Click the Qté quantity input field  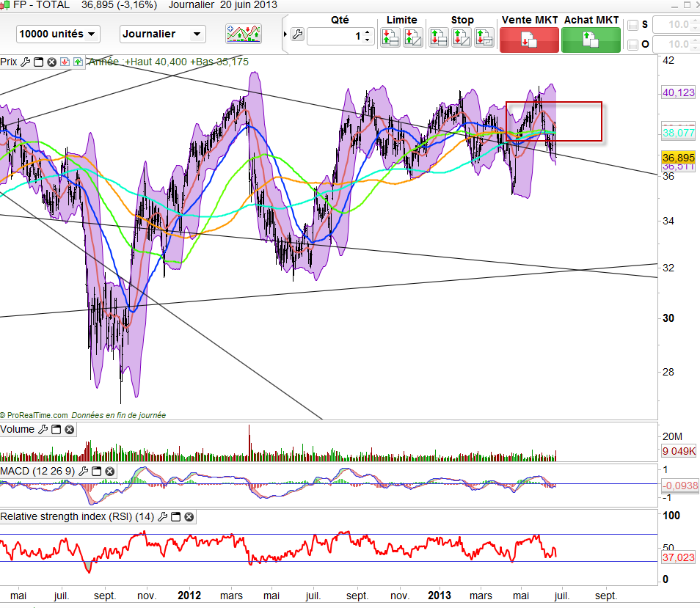point(335,36)
